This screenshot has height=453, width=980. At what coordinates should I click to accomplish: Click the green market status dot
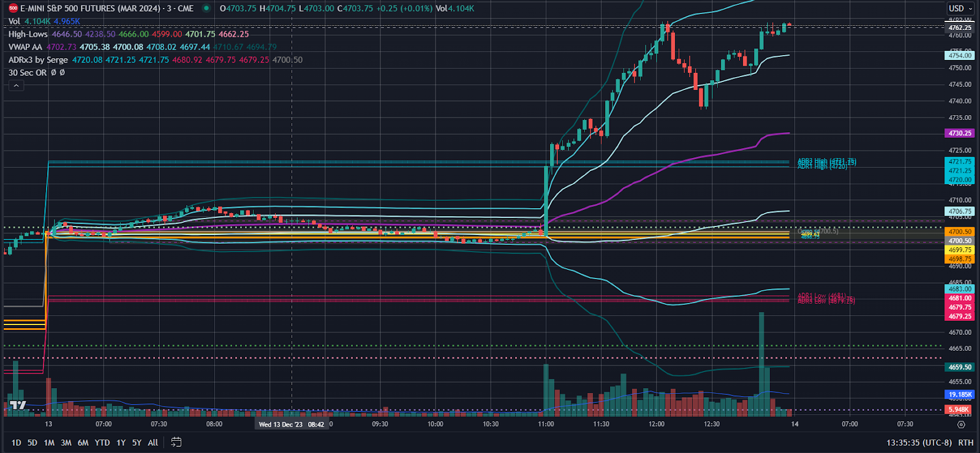point(206,9)
